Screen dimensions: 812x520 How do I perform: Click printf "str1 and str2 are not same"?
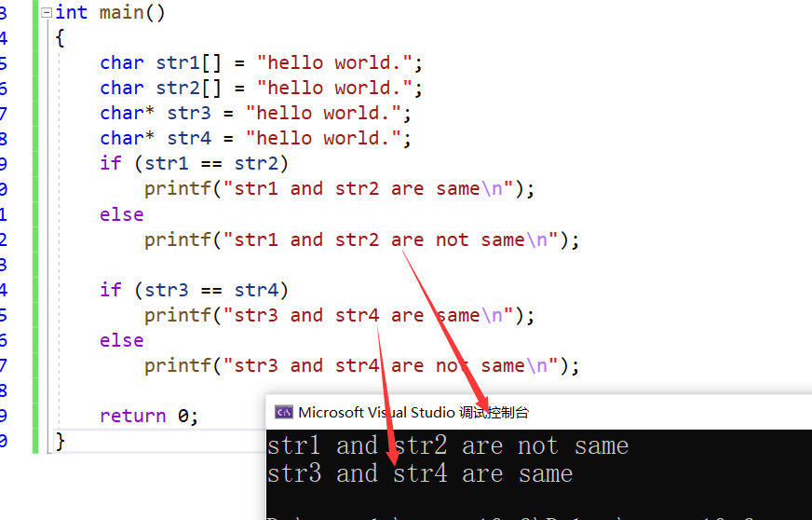361,239
